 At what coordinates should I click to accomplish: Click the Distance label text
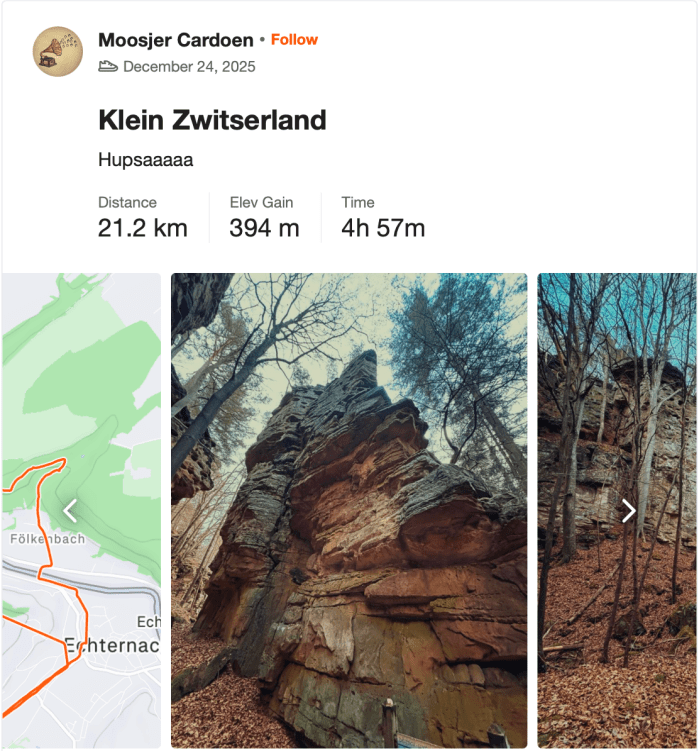127,203
